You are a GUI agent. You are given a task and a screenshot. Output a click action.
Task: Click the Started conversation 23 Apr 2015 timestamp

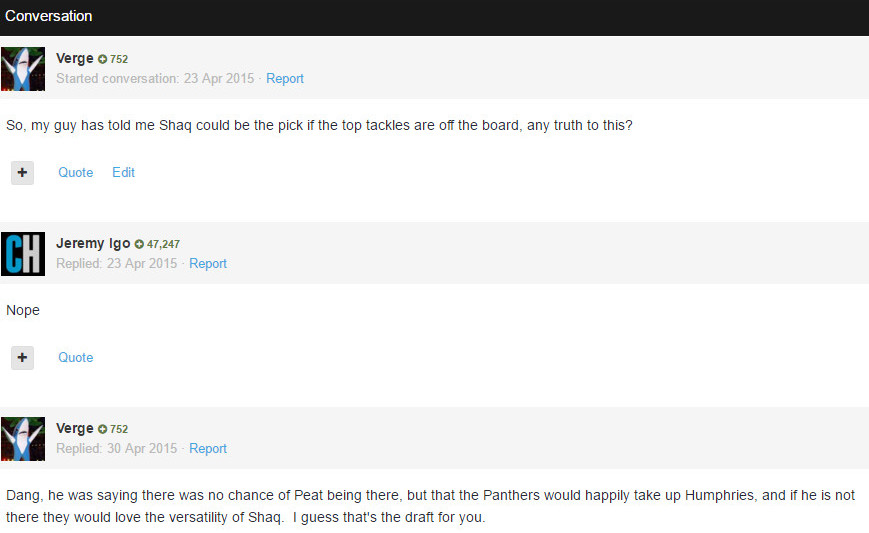click(155, 79)
